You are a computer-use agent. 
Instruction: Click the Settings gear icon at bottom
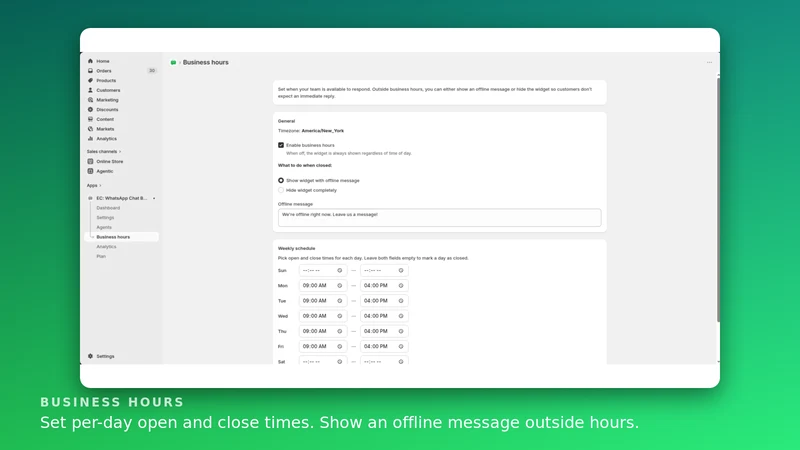click(x=90, y=356)
